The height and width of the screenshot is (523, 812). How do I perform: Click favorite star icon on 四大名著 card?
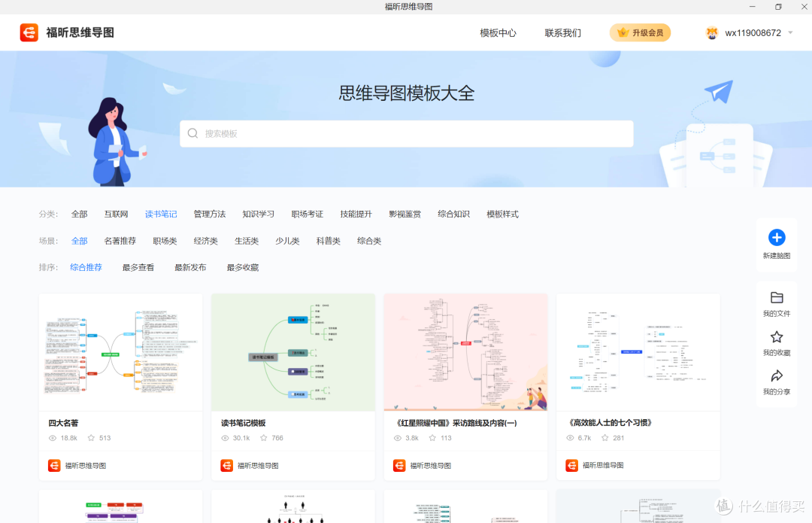click(x=91, y=438)
